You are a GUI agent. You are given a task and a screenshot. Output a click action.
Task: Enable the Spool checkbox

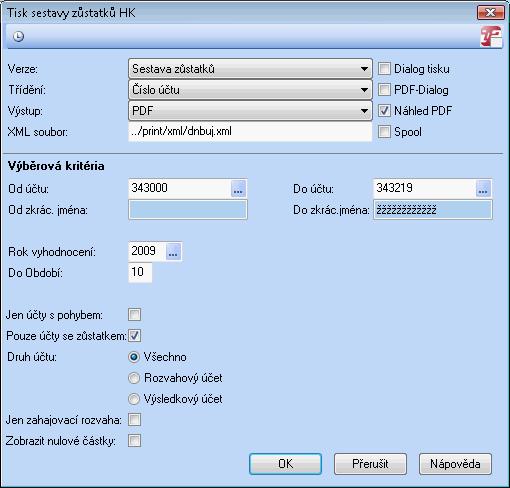coord(384,132)
